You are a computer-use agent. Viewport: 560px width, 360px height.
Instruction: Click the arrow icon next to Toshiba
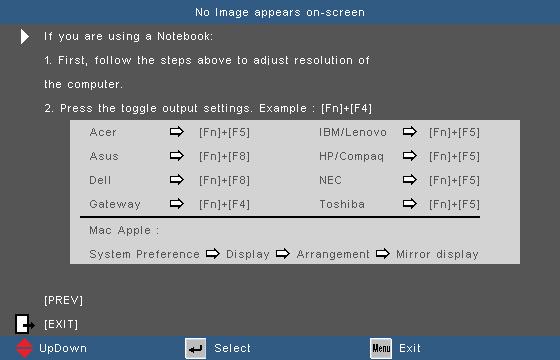click(x=409, y=204)
